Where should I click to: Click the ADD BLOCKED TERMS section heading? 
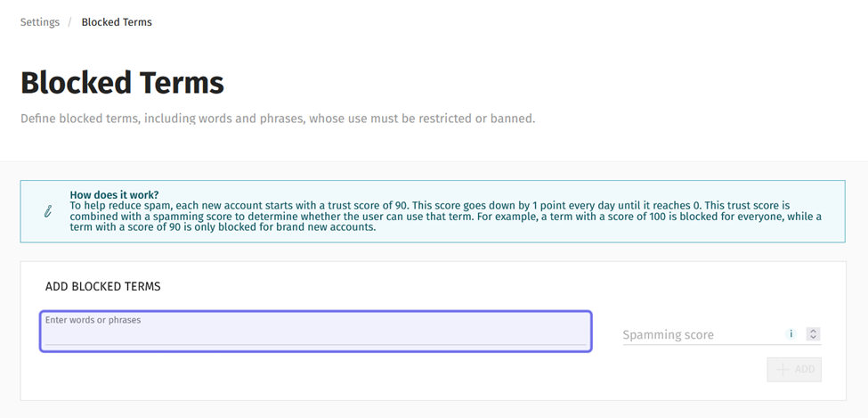point(102,287)
